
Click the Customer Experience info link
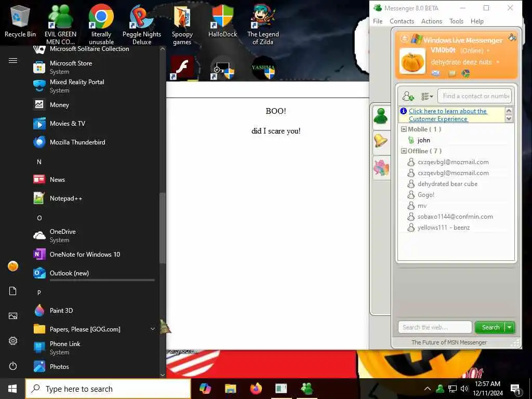pos(448,115)
